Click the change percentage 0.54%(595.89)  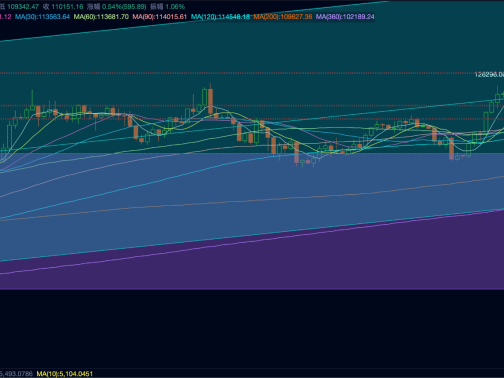tap(124, 7)
